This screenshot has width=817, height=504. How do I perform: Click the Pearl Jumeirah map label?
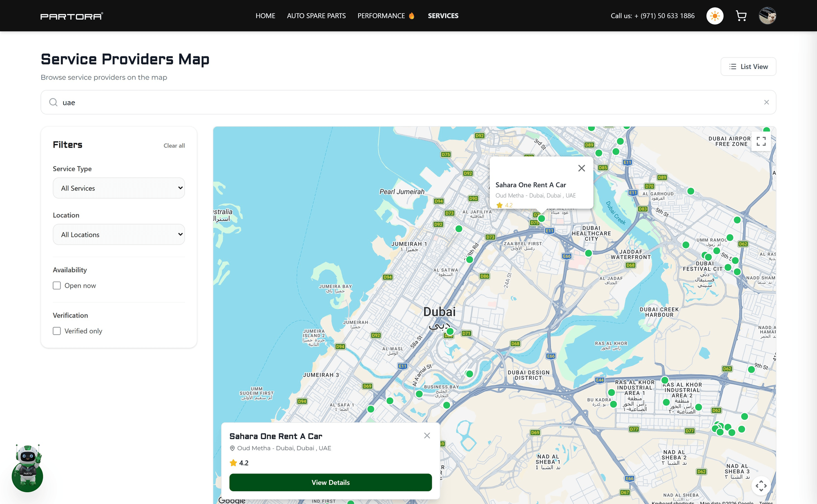coord(402,192)
